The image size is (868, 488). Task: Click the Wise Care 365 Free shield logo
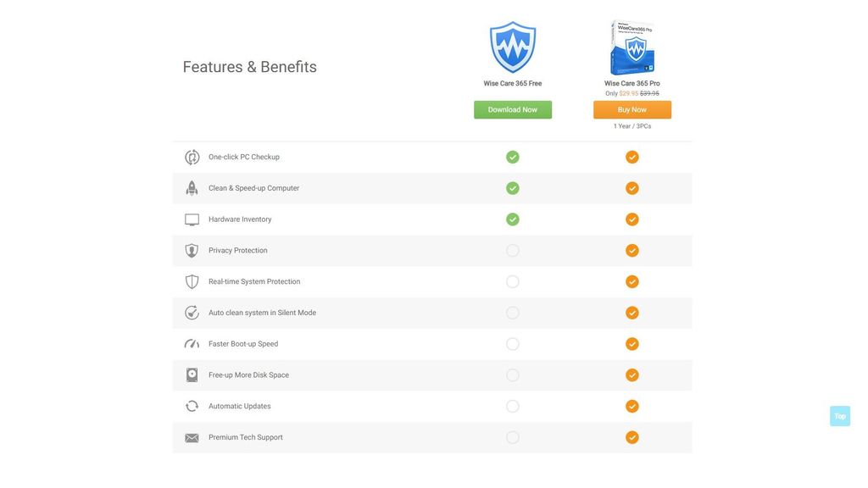pyautogui.click(x=512, y=47)
